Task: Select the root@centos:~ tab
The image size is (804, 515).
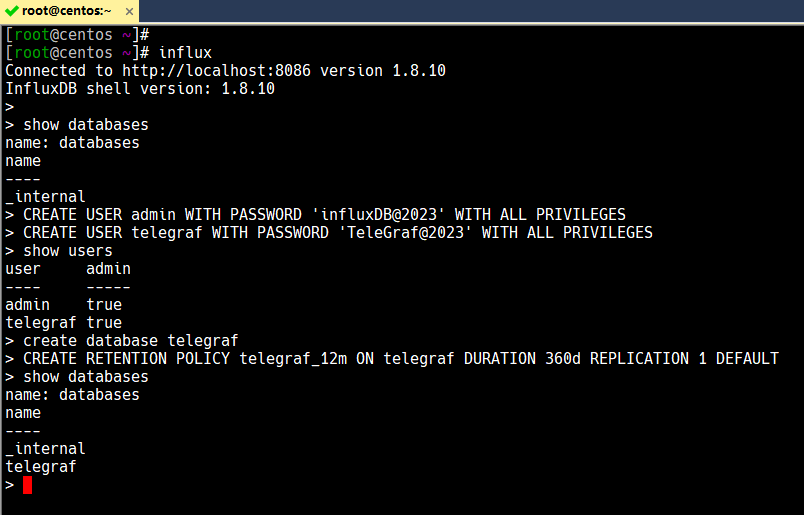Action: [65, 11]
